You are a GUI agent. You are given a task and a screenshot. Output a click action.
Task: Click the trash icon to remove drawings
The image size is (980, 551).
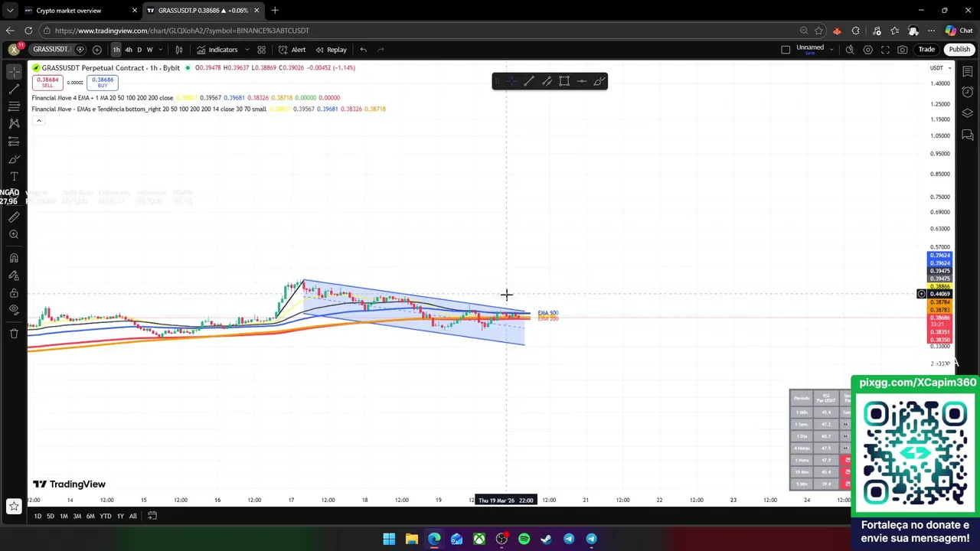(x=14, y=334)
